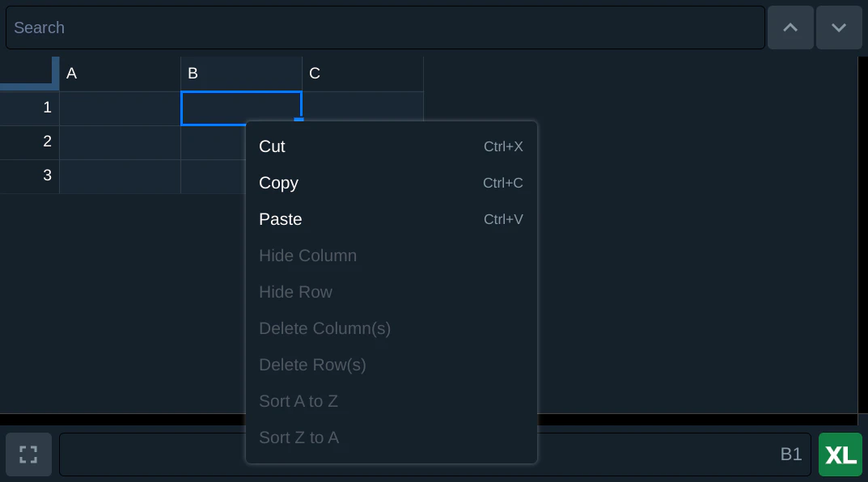Click the fullscreen expand icon
The height and width of the screenshot is (482, 868).
[28, 455]
